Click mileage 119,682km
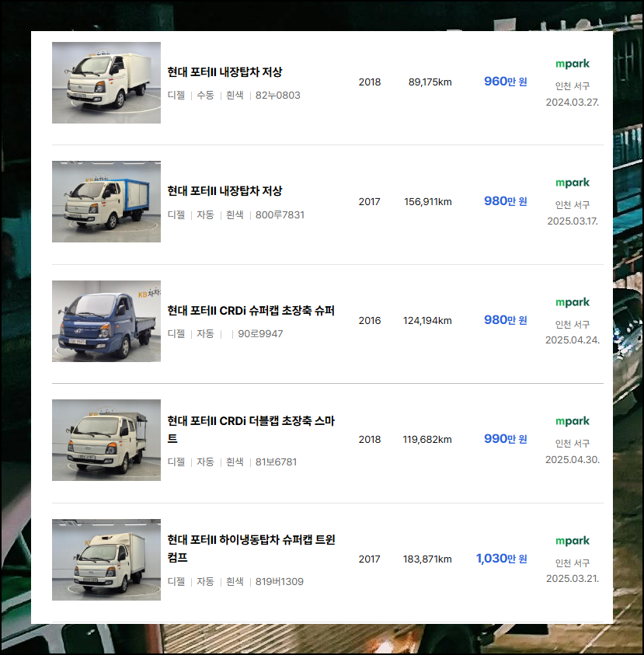Viewport: 644px width, 655px height. (x=428, y=440)
